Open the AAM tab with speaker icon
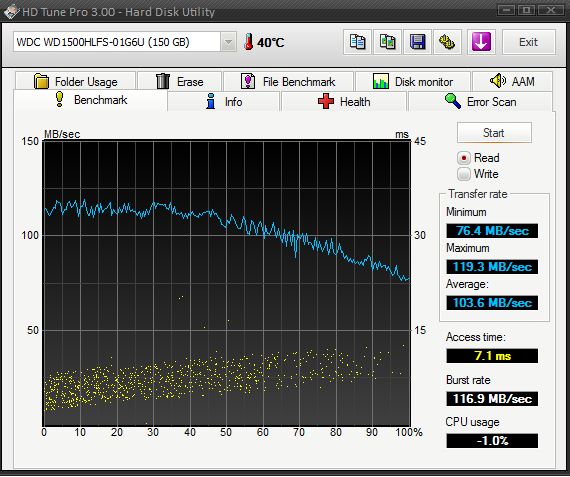Screen dimensions: 570x477 click(x=512, y=81)
